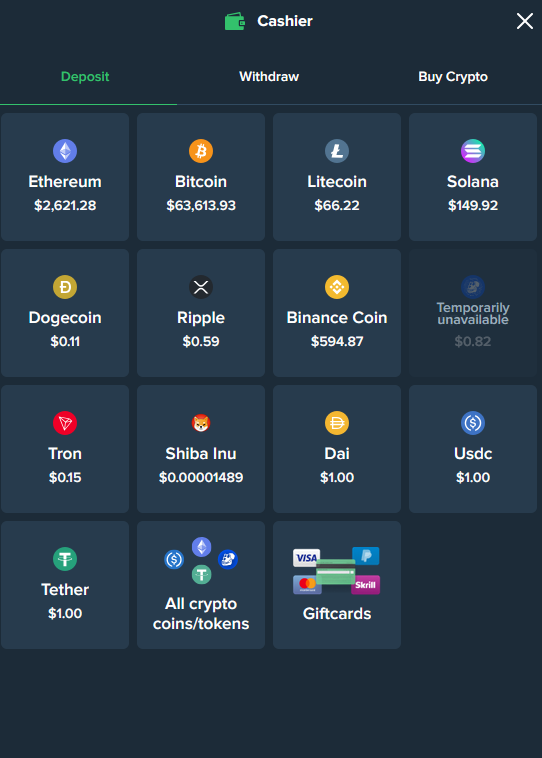Click the green Cashier wallet icon
This screenshot has height=758, width=542.
(x=235, y=21)
